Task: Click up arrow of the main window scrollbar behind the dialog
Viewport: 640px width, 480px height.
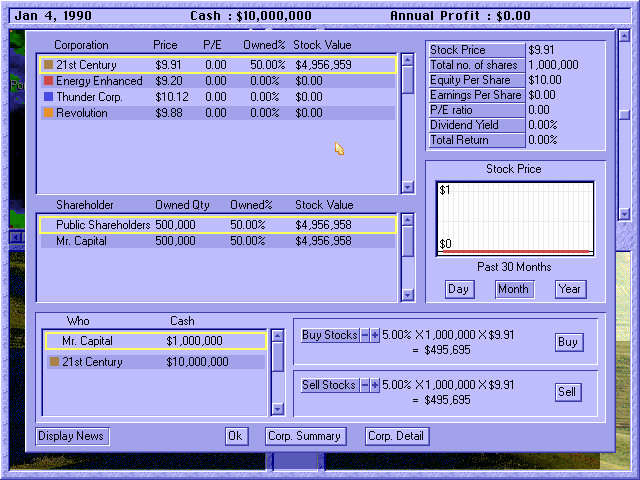Action: [624, 36]
